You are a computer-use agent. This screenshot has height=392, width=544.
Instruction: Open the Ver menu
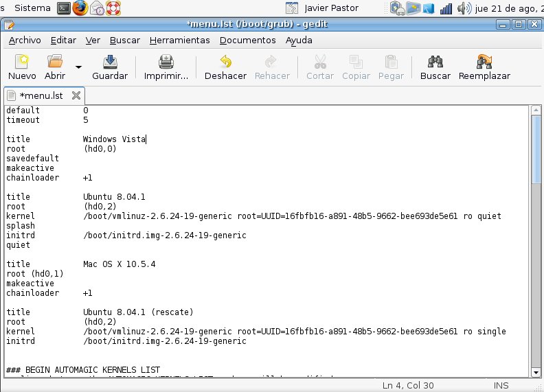coord(93,41)
